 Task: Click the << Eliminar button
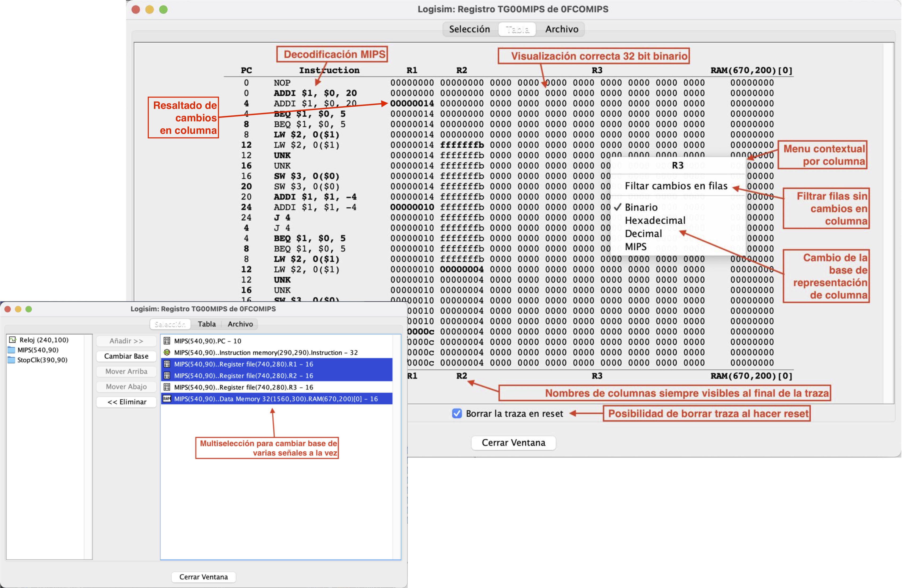pos(126,402)
